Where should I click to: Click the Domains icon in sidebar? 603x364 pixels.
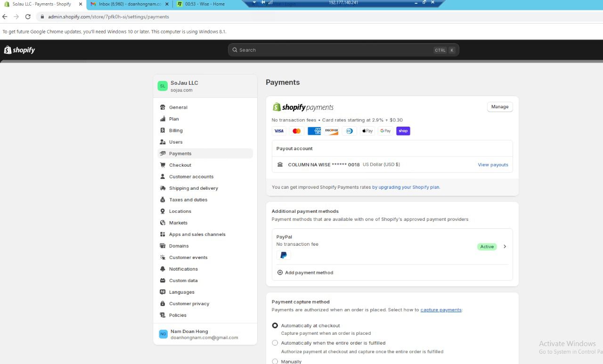click(x=163, y=246)
